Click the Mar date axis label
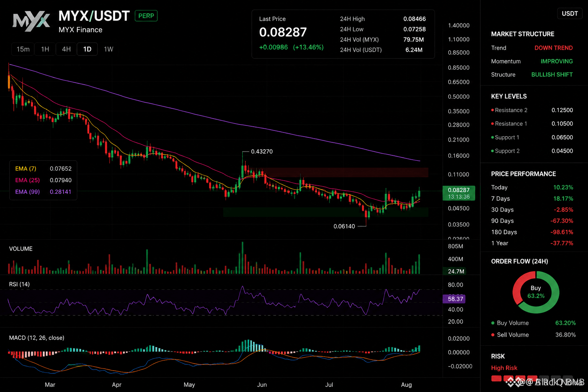Viewport: 588px width, 392px height. click(x=50, y=385)
